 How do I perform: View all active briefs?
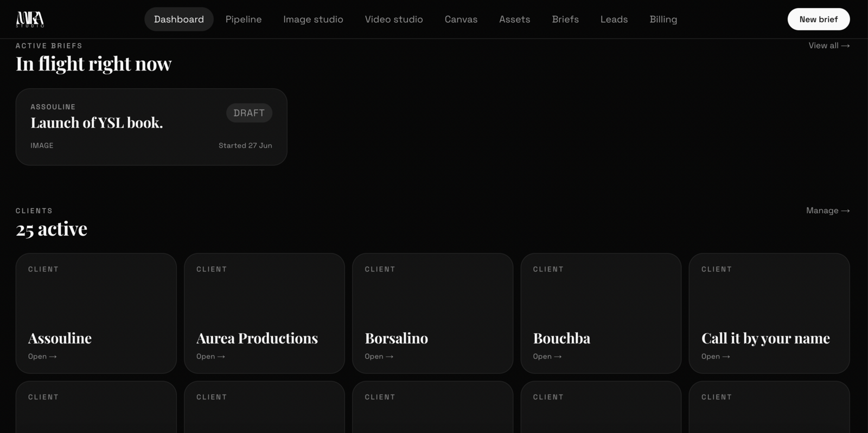click(829, 46)
